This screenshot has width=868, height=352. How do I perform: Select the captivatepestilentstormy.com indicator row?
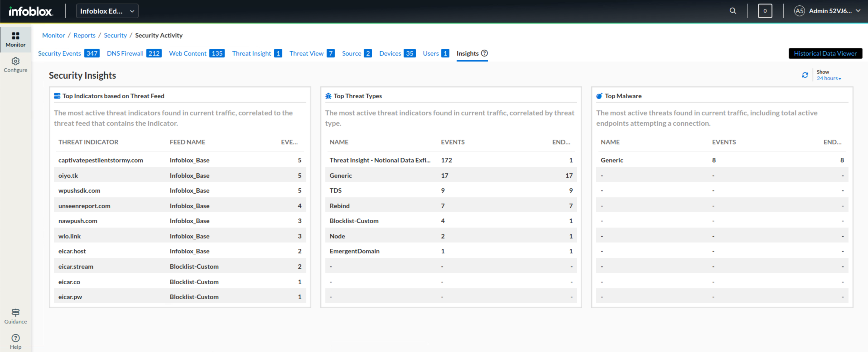coord(100,160)
